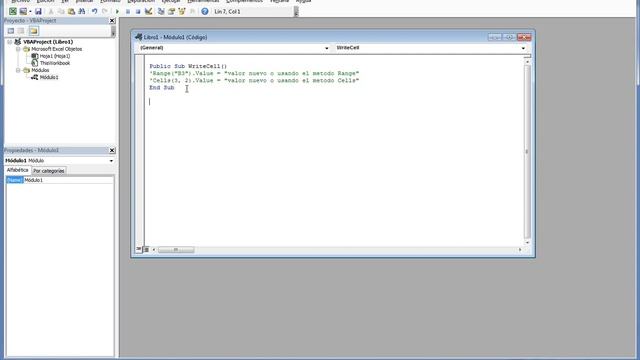Select ThisWorkbook in the project tree
The height and width of the screenshot is (360, 640).
pyautogui.click(x=55, y=63)
